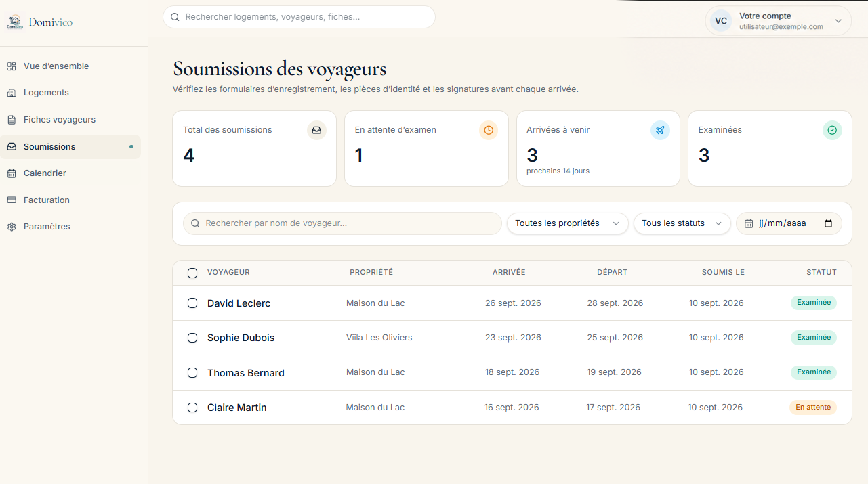Focus the top Rechercher logements search field
The width and height of the screenshot is (868, 484).
(299, 17)
